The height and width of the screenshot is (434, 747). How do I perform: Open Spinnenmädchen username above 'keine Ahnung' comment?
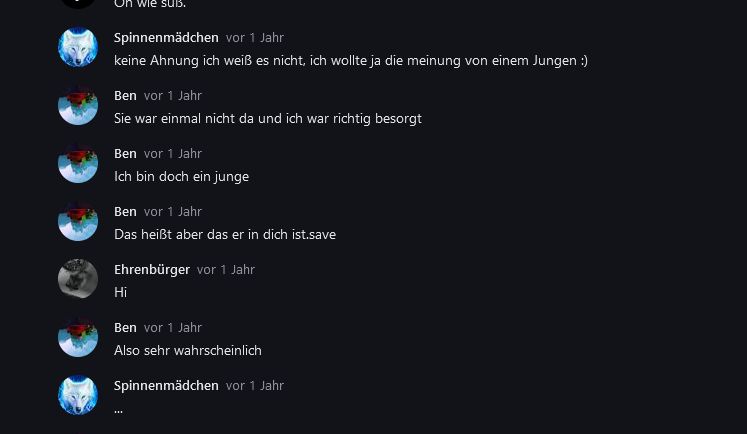(166, 38)
